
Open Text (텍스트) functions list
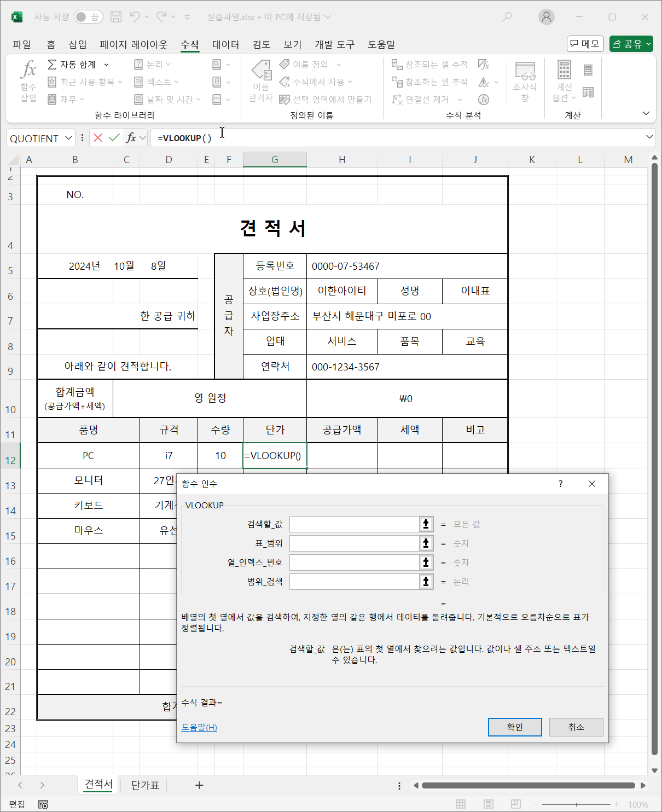pyautogui.click(x=156, y=82)
